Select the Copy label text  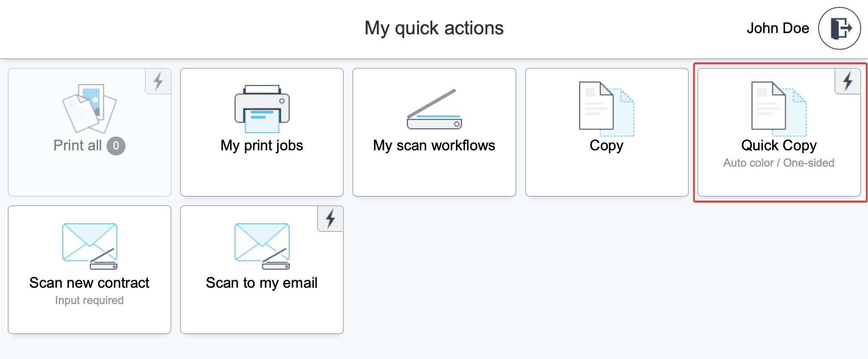click(x=606, y=146)
